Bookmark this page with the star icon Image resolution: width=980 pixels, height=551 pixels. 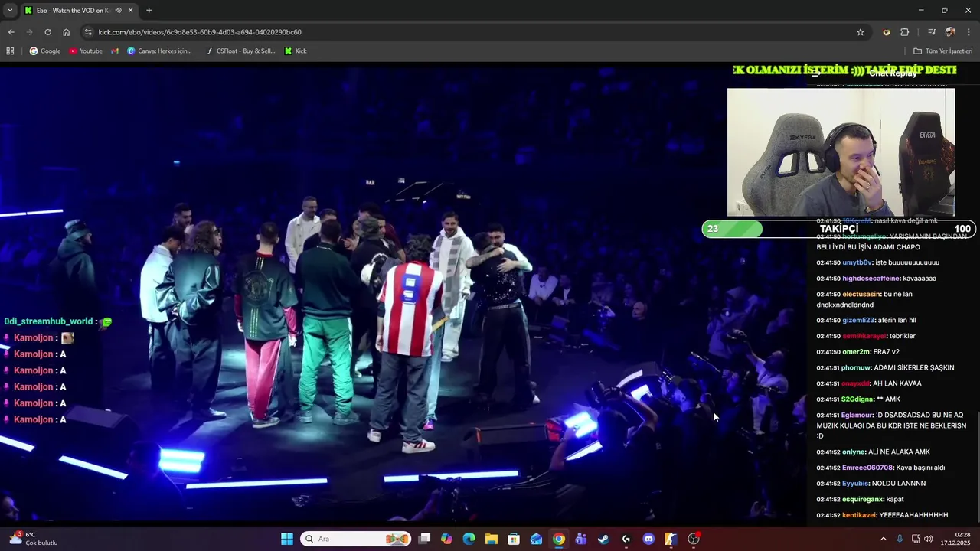[x=861, y=32]
